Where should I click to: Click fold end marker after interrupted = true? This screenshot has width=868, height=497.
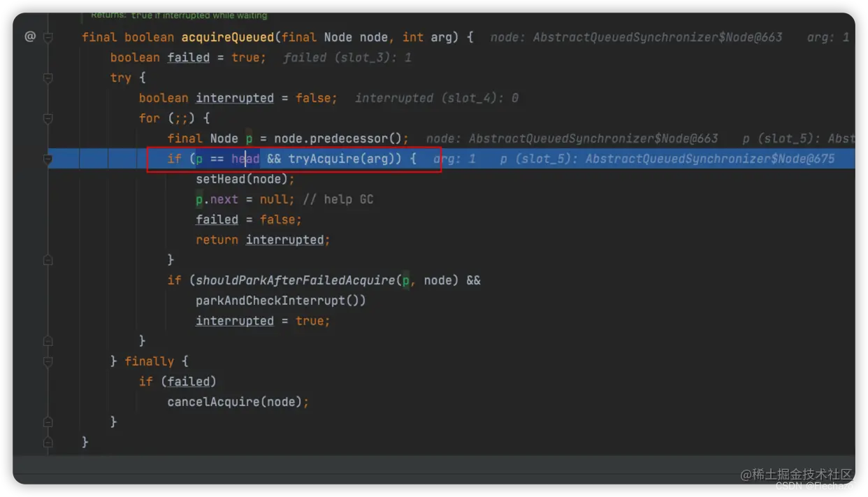pyautogui.click(x=48, y=341)
